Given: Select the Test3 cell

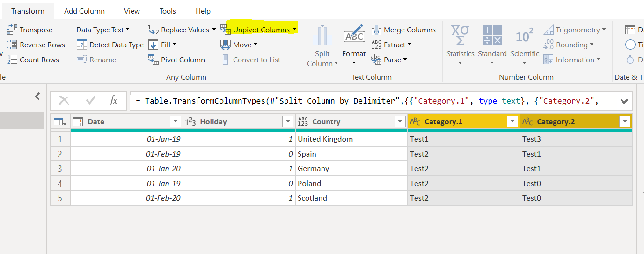Looking at the screenshot, I should 576,139.
